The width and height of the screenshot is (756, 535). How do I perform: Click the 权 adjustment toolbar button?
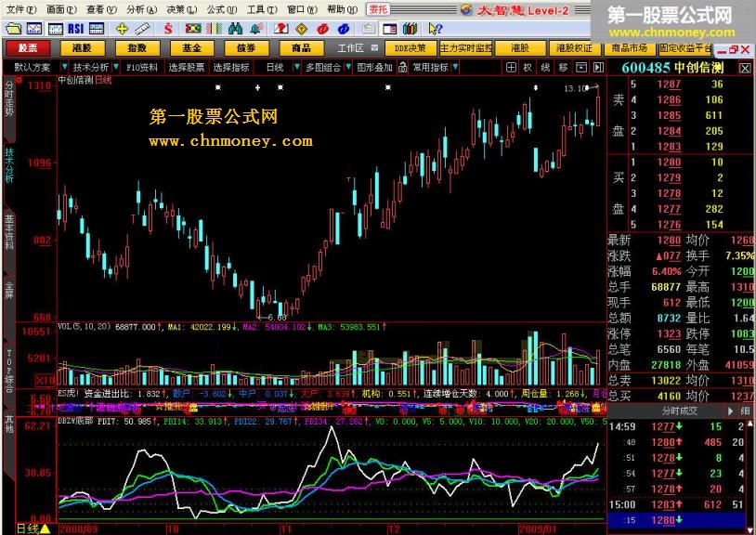point(528,68)
